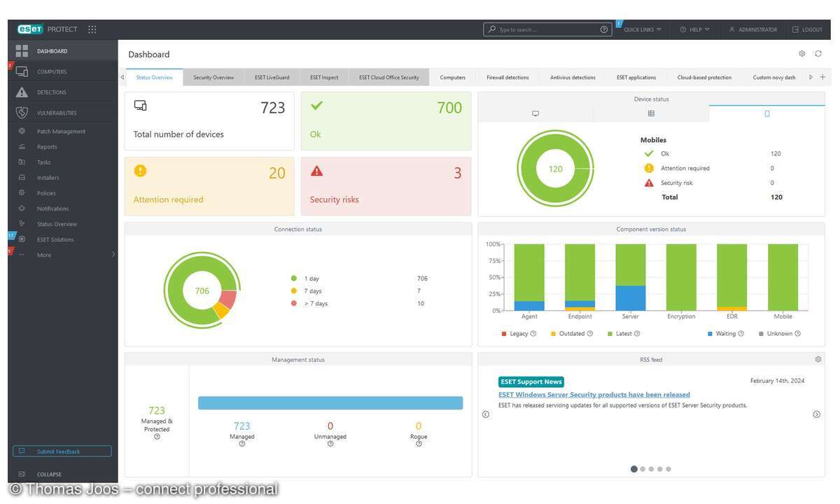
Task: Open the Quick Links dropdown
Action: tap(640, 29)
